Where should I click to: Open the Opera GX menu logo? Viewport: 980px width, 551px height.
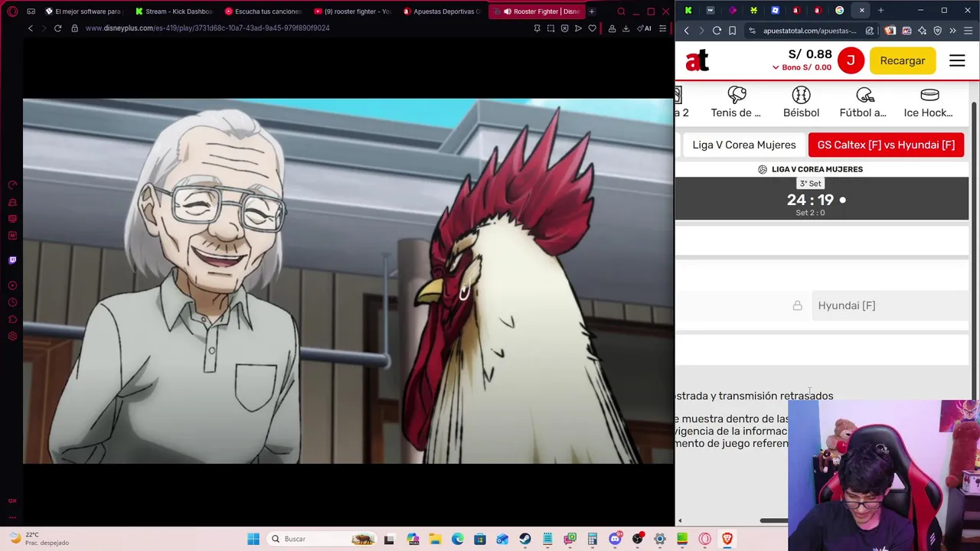pyautogui.click(x=12, y=11)
